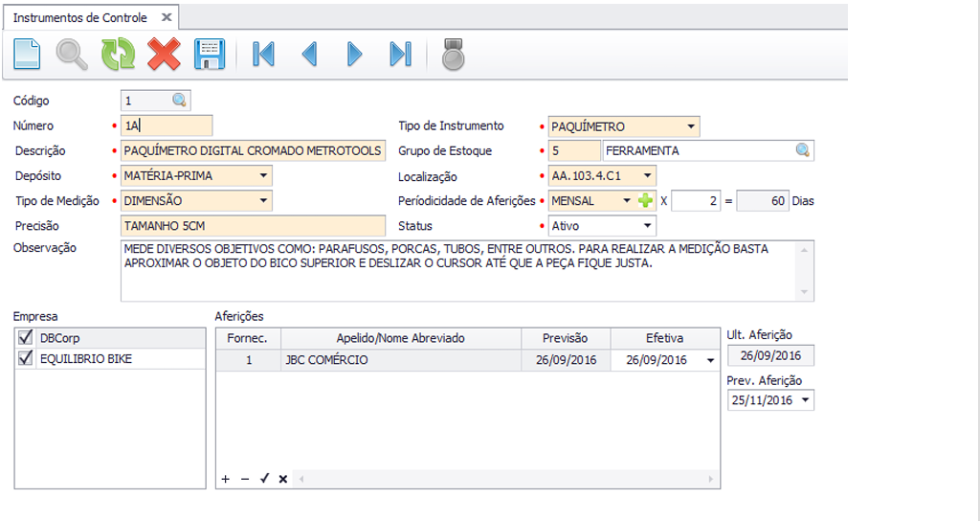Go to the first record
This screenshot has height=521, width=980.
tap(263, 55)
